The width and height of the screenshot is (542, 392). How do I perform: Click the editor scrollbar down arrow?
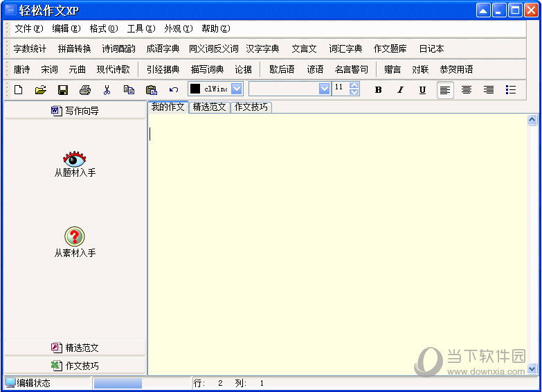pos(532,368)
